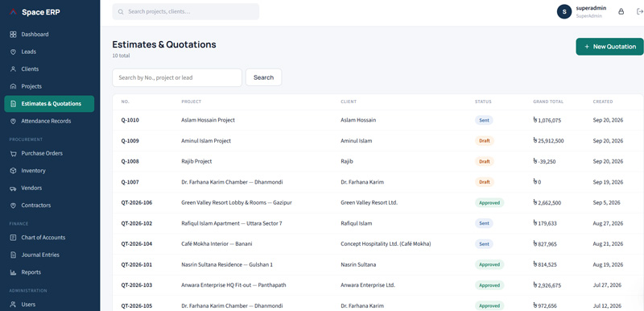The height and width of the screenshot is (311, 644).
Task: Click created date Sep 5, 2026
Action: click(607, 202)
